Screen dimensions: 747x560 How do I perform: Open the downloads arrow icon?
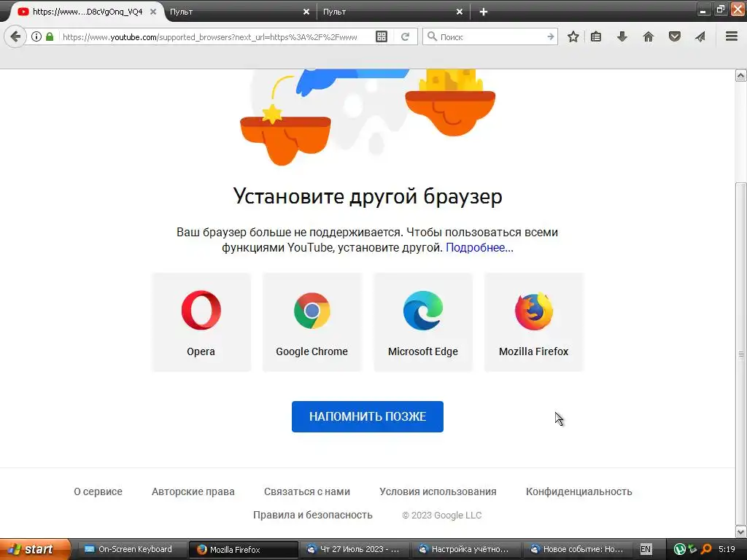[622, 36]
